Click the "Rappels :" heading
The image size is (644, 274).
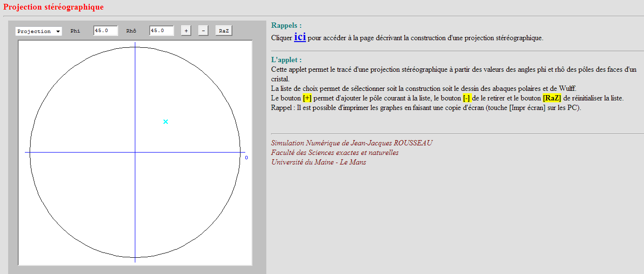click(286, 25)
